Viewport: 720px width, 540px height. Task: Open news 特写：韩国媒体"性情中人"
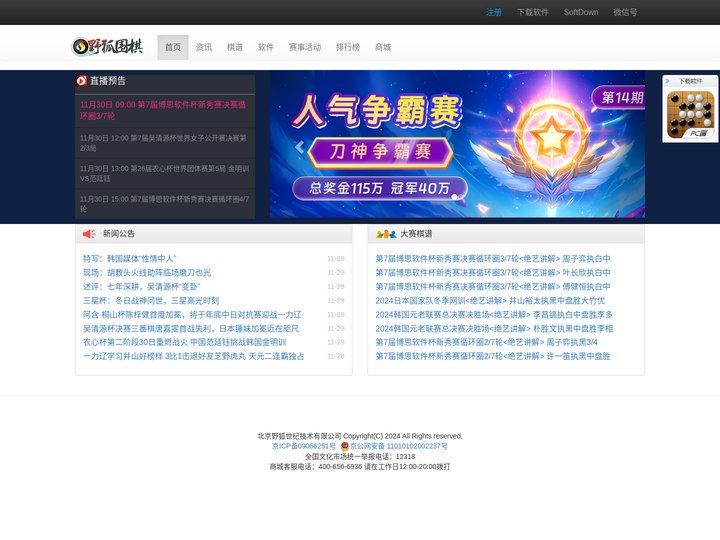(129, 259)
